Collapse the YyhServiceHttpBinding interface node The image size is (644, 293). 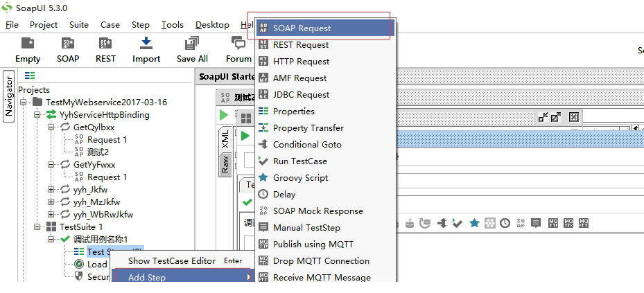click(37, 114)
